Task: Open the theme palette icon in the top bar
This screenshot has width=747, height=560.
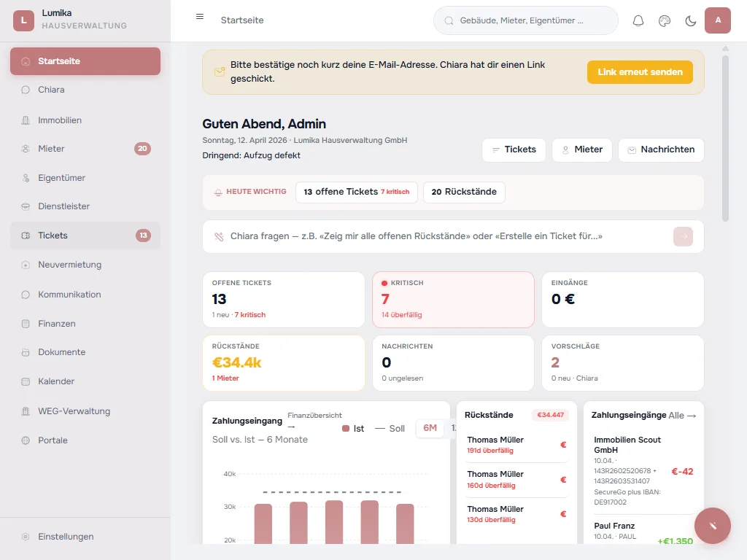Action: pyautogui.click(x=664, y=20)
